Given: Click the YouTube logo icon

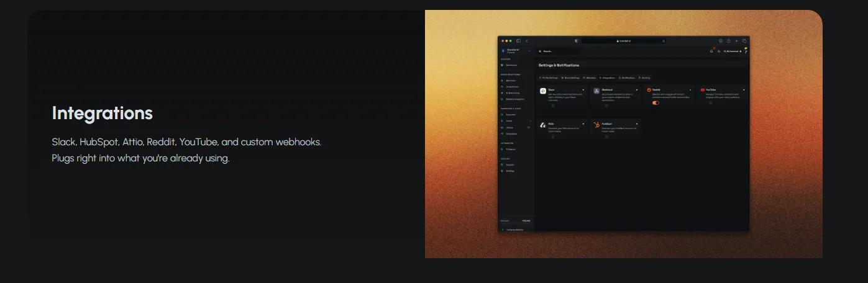Looking at the screenshot, I should (x=703, y=90).
